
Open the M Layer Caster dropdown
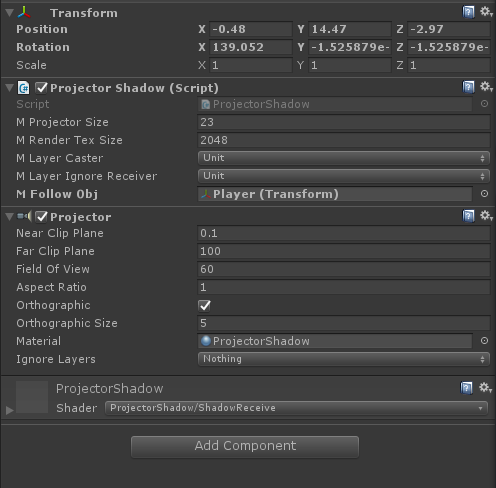click(344, 158)
